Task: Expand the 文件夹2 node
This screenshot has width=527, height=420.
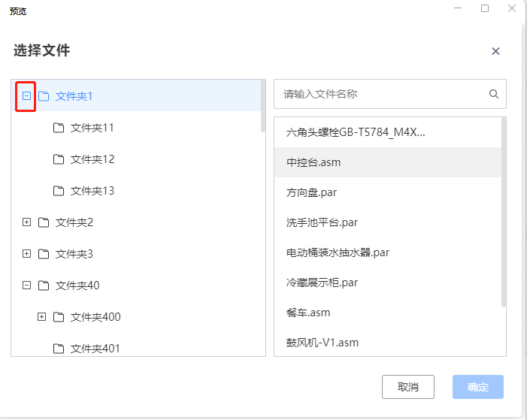Action: (26, 222)
